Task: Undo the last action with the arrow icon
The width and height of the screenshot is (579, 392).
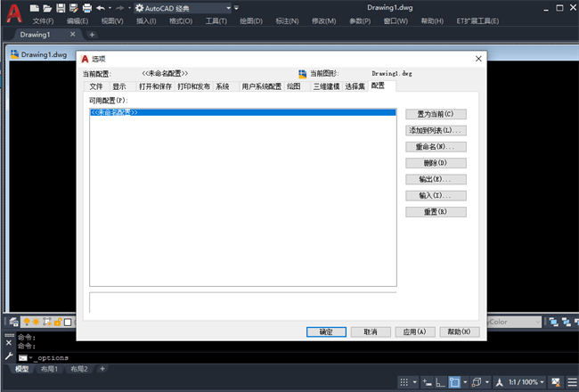Action: (x=101, y=8)
